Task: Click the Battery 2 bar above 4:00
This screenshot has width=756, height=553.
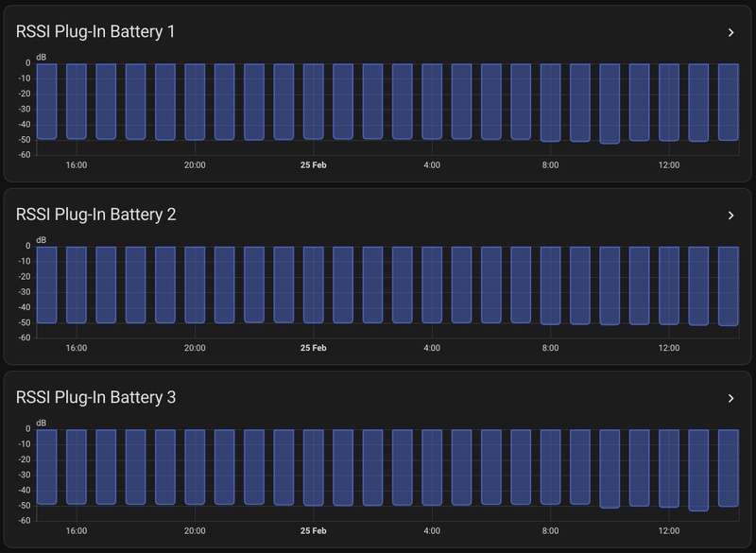Action: point(432,285)
